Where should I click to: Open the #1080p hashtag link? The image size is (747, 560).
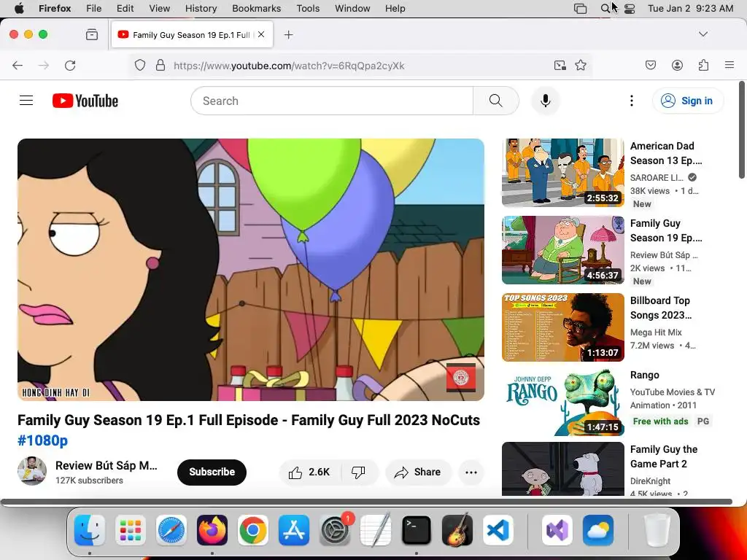(42, 440)
